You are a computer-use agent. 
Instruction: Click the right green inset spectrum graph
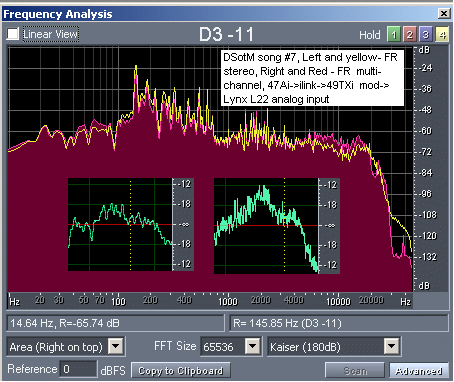click(277, 226)
